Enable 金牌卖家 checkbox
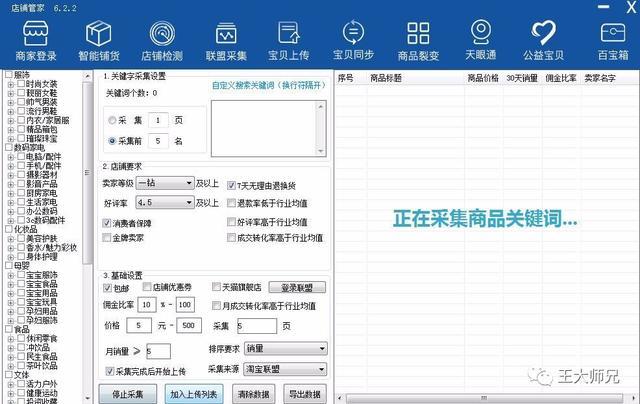640x404 pixels. (x=107, y=237)
